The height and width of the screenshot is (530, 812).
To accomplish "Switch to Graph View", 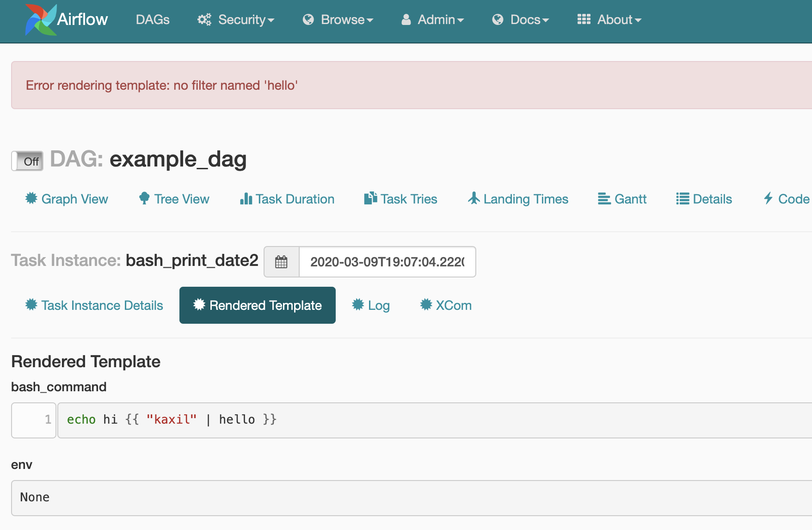I will [67, 199].
